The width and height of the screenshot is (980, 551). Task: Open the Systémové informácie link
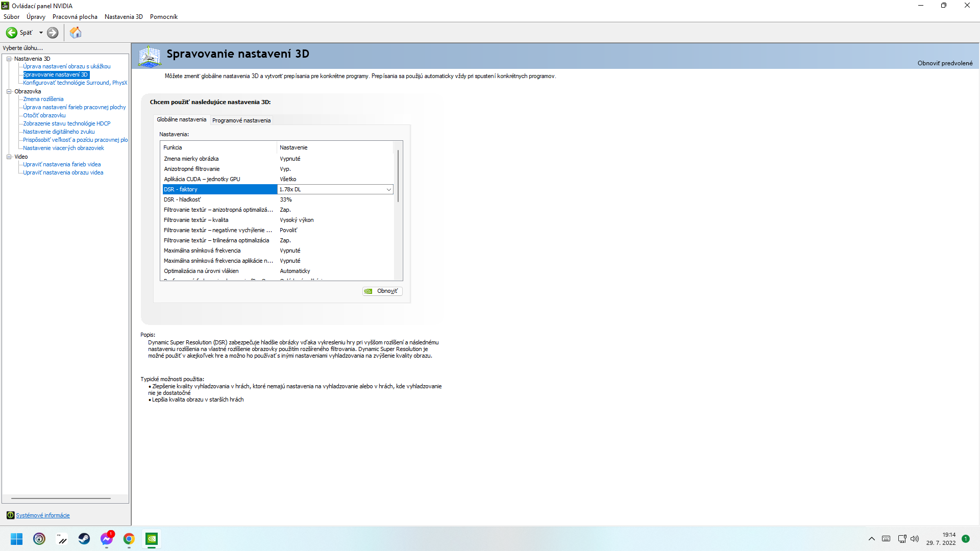(x=43, y=515)
